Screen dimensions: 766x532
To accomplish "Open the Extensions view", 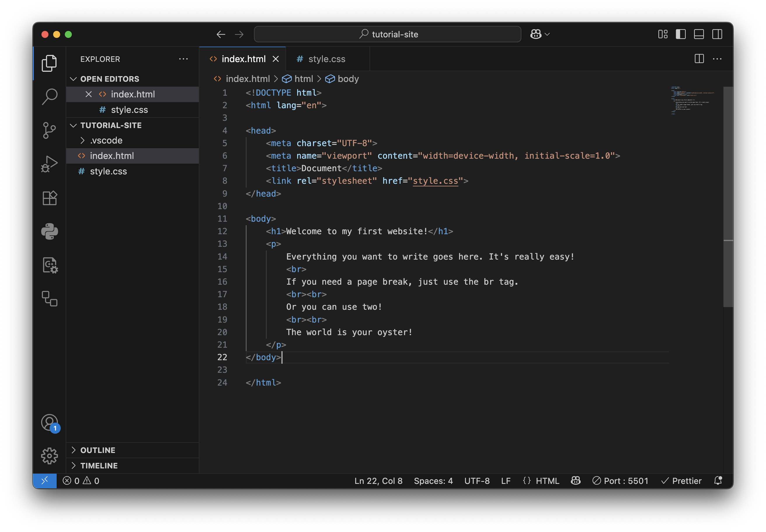I will pyautogui.click(x=49, y=198).
